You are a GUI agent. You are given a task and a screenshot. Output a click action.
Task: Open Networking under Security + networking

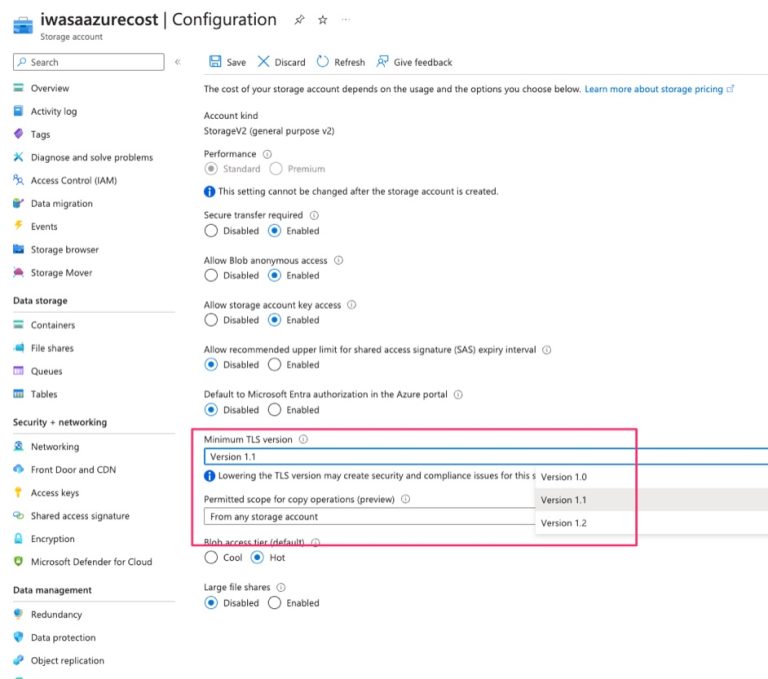coord(55,447)
